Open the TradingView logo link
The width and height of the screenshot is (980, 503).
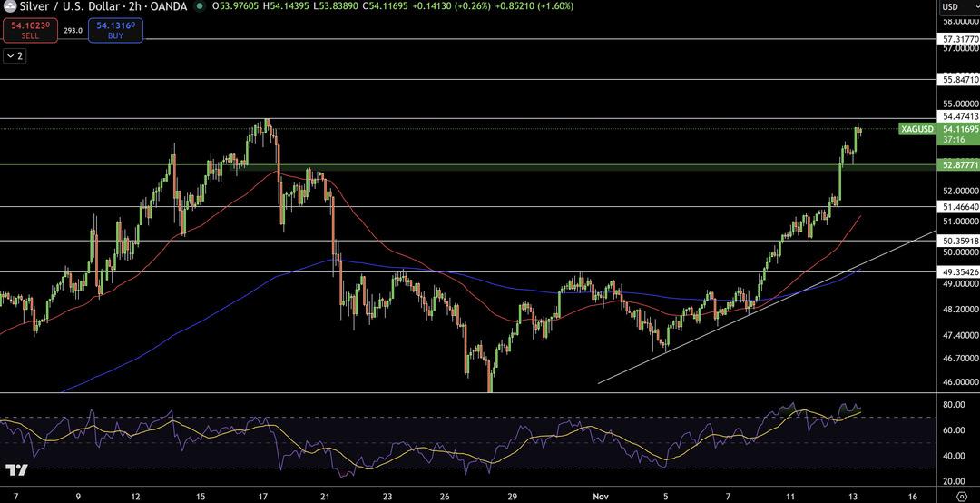coord(15,470)
